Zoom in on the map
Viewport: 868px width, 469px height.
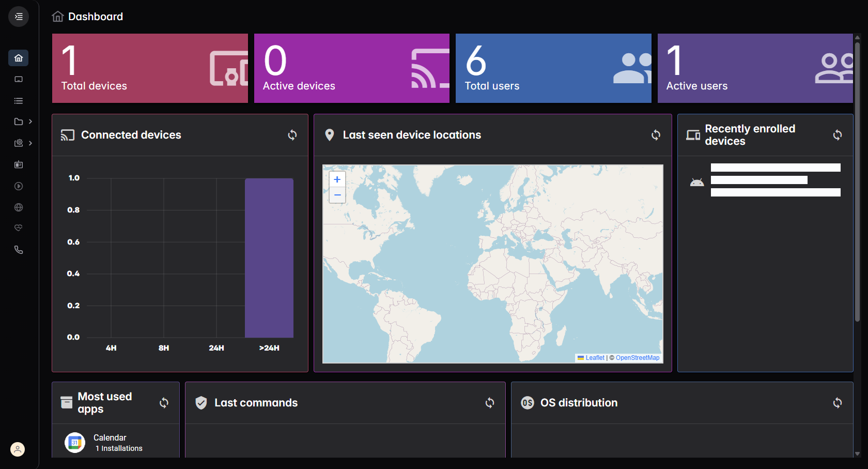point(337,179)
